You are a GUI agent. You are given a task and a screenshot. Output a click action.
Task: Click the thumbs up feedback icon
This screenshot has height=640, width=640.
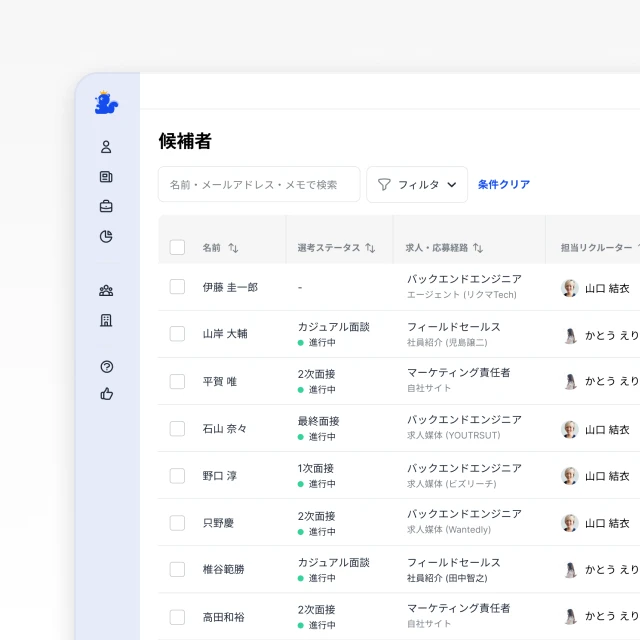(107, 394)
